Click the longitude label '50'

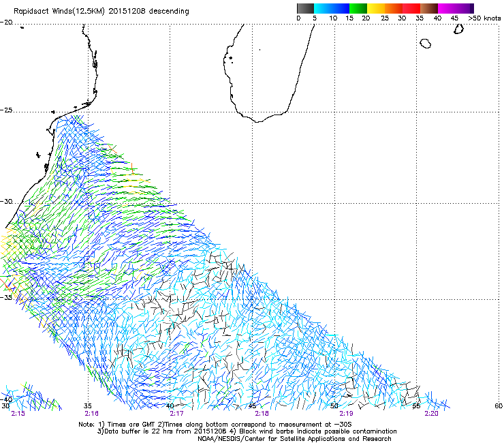[334, 406]
